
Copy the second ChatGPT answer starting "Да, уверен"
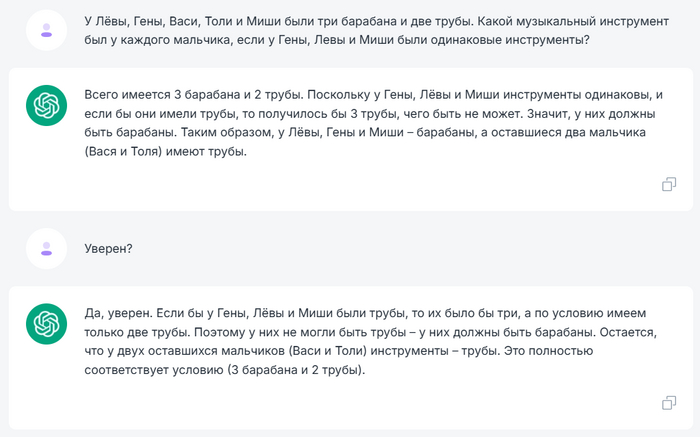[x=669, y=402]
